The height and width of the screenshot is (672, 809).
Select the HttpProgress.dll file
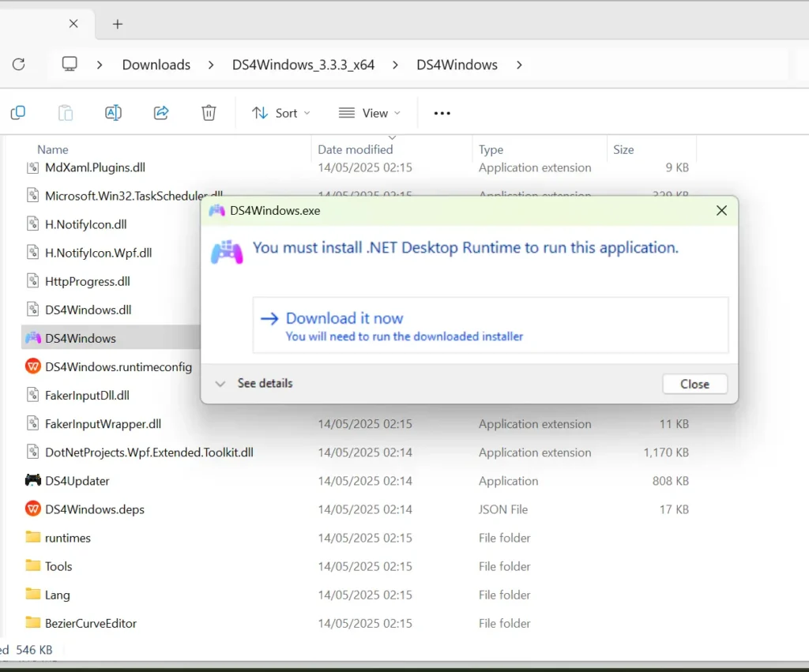click(x=87, y=281)
